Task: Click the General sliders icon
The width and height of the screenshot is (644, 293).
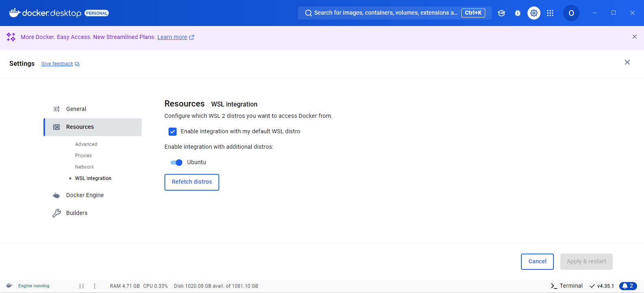Action: pyautogui.click(x=56, y=109)
